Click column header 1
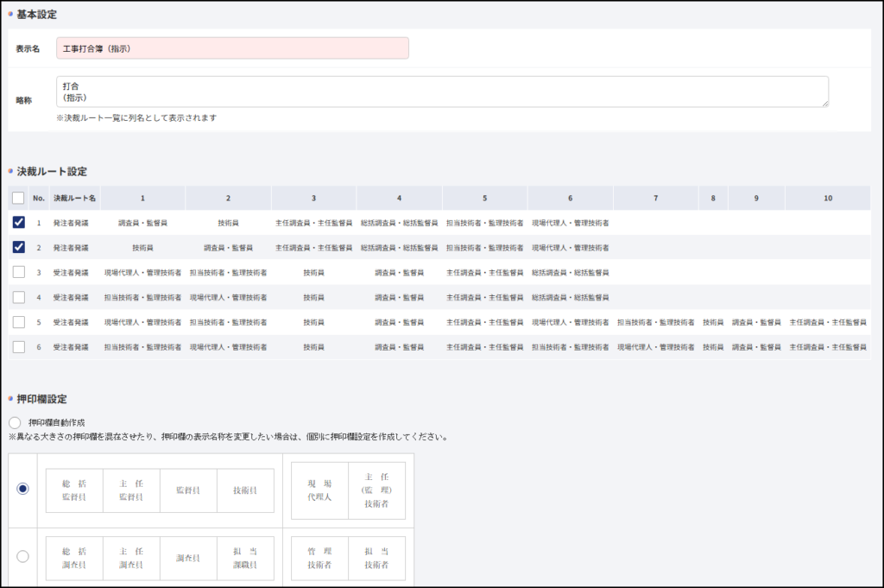884x588 pixels. (x=142, y=198)
